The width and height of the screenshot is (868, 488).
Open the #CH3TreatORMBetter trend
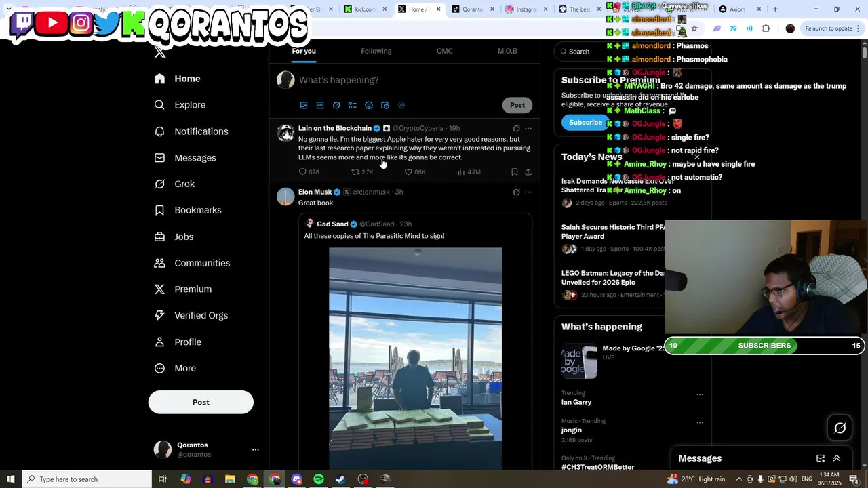(597, 467)
